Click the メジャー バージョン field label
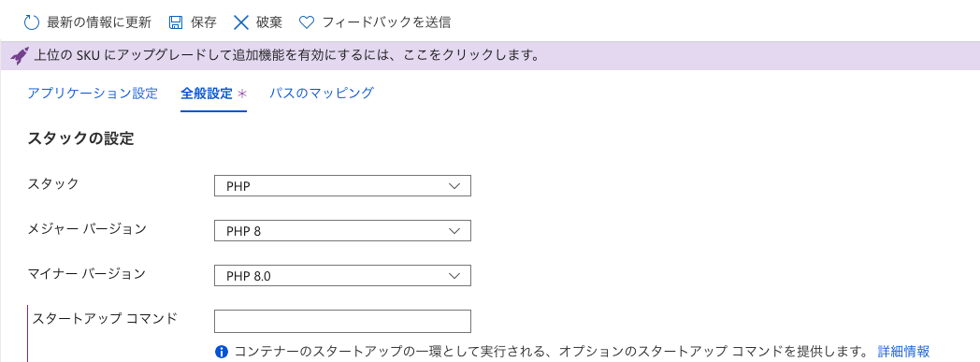This screenshot has width=980, height=362. pos(87,229)
